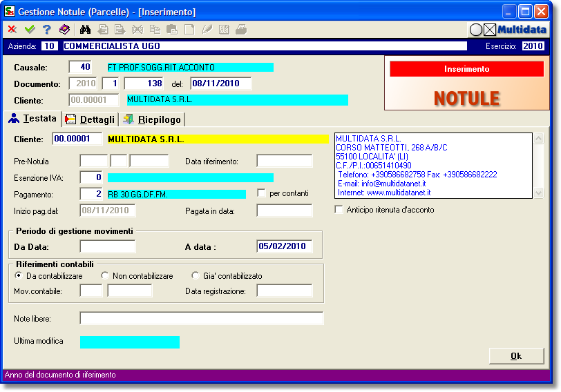Click the down arrow of address box scrollbar

(x=538, y=193)
